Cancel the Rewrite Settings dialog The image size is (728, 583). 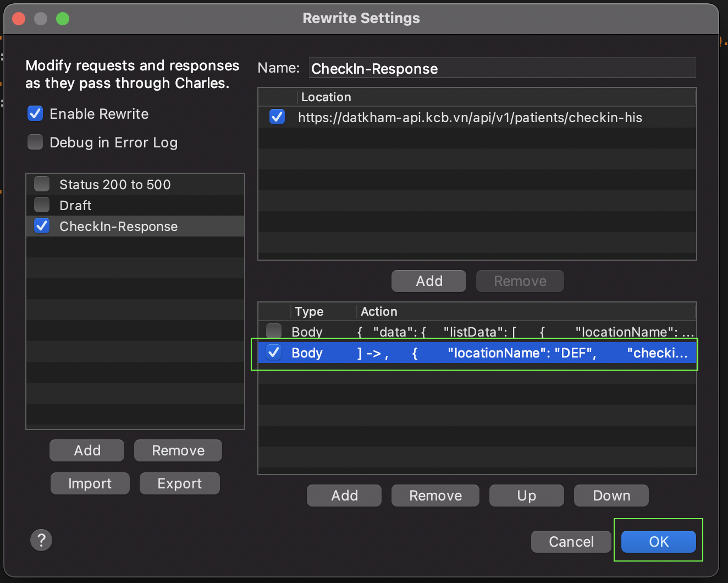[571, 542]
